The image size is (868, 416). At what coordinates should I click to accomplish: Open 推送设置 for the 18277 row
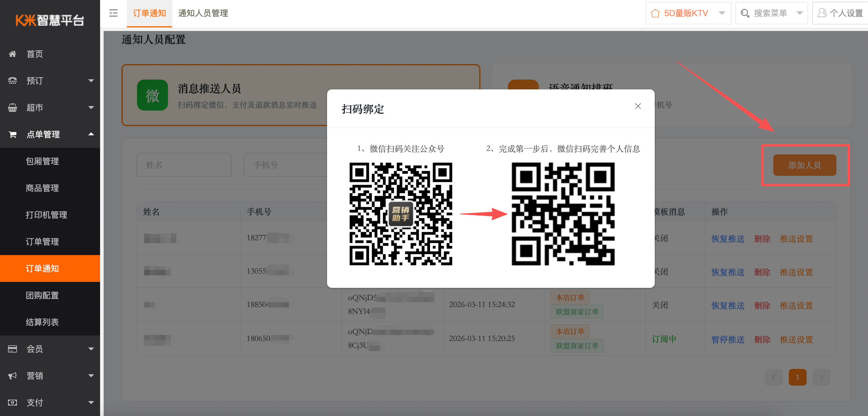click(x=797, y=239)
